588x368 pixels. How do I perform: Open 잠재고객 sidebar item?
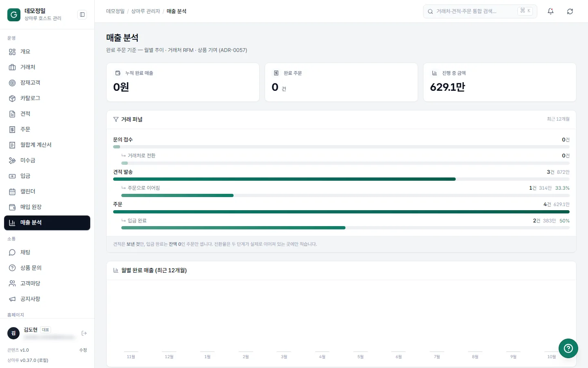pyautogui.click(x=47, y=83)
